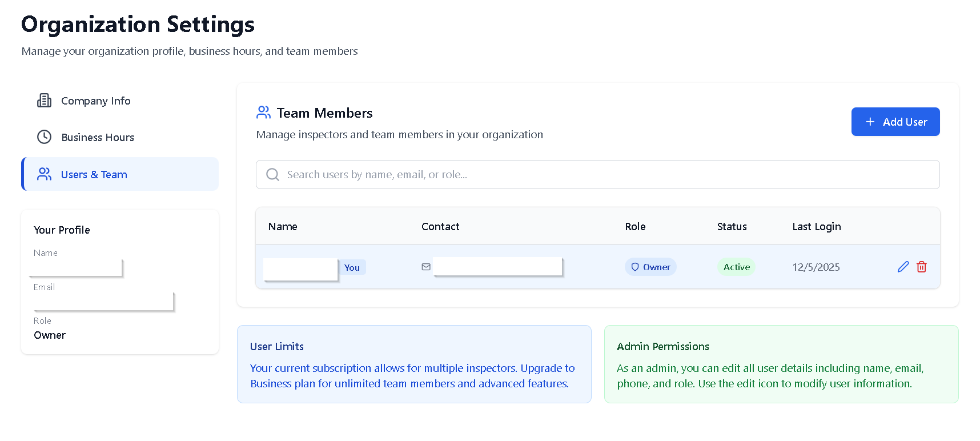
Task: Click the envelope icon in the Contact column
Action: click(x=426, y=267)
